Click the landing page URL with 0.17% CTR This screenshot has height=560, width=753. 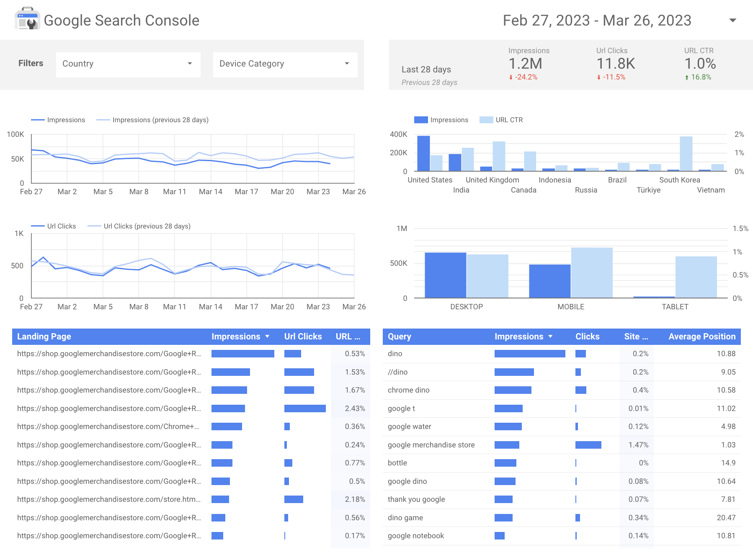pos(109,536)
